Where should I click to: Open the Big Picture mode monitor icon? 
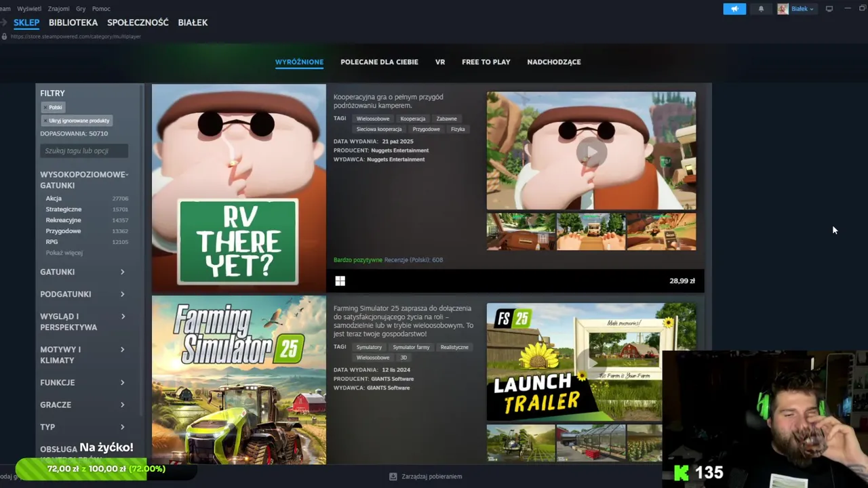[x=829, y=9]
